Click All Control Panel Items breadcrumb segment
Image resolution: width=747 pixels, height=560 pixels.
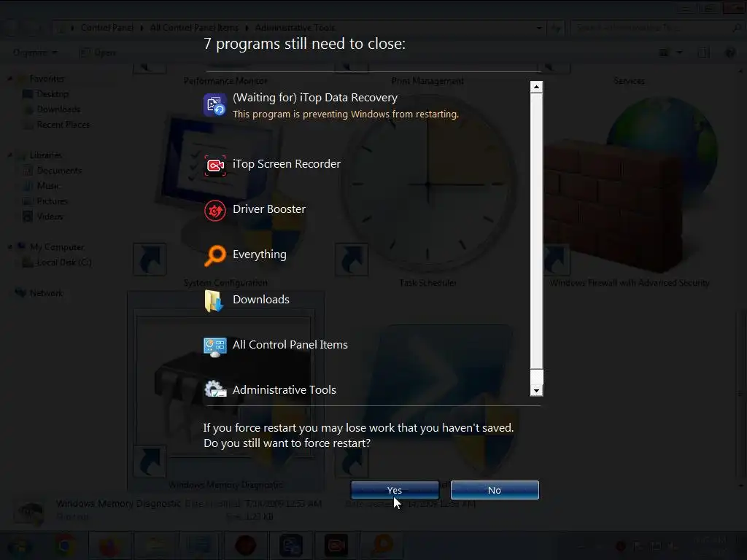pos(194,28)
